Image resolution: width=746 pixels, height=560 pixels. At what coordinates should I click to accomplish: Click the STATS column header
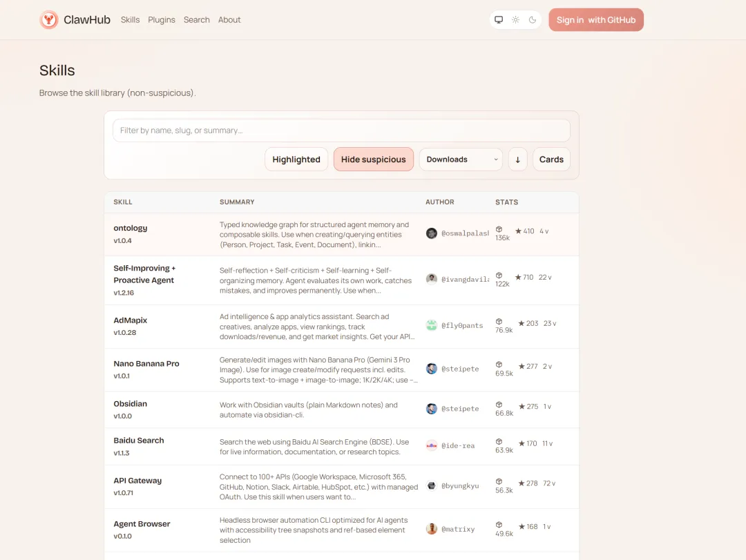pos(507,202)
